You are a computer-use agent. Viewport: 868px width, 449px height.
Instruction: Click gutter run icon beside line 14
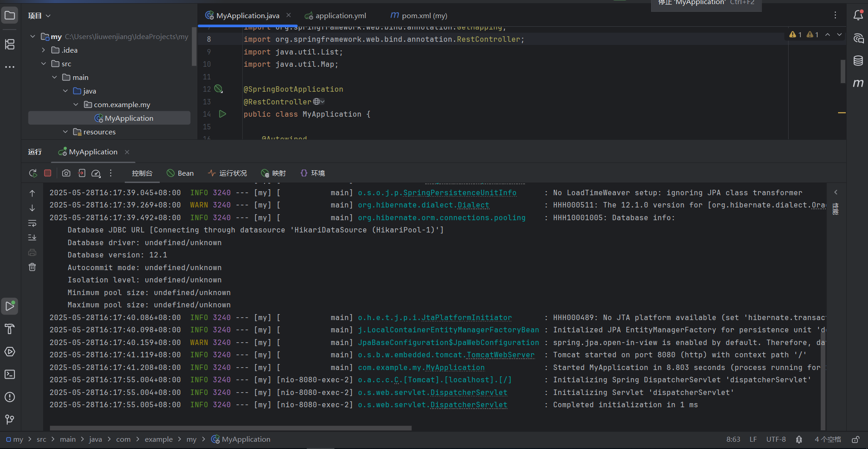coord(222,114)
